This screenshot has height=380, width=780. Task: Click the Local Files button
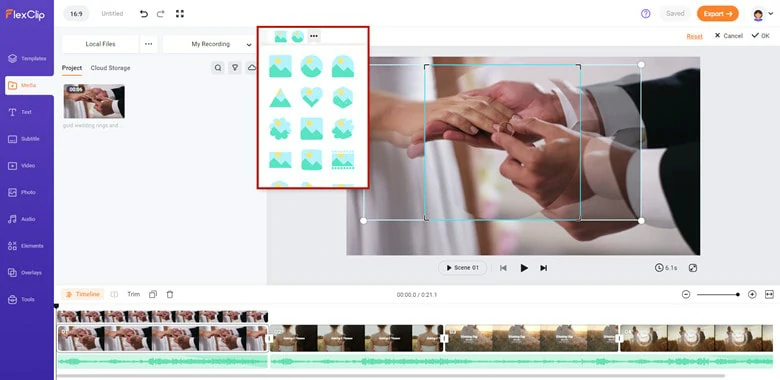(100, 44)
